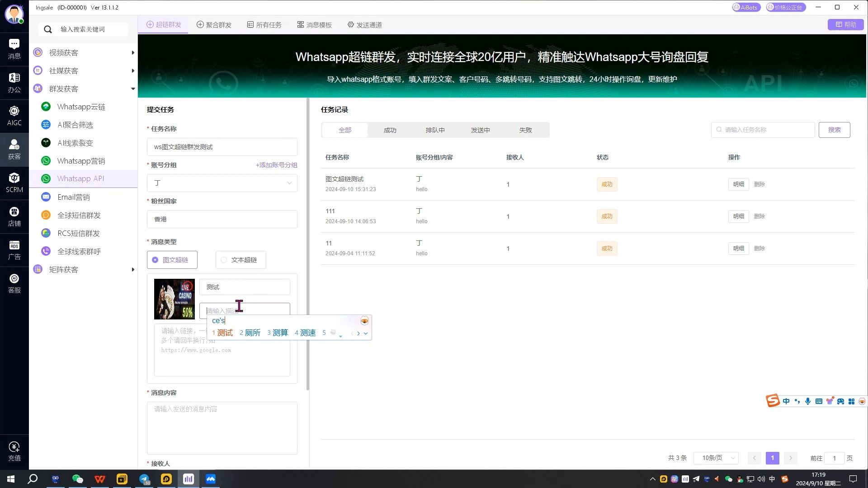This screenshot has width=868, height=488.
Task: Expand the 粉丝国家 country selector dropdown
Action: (223, 219)
